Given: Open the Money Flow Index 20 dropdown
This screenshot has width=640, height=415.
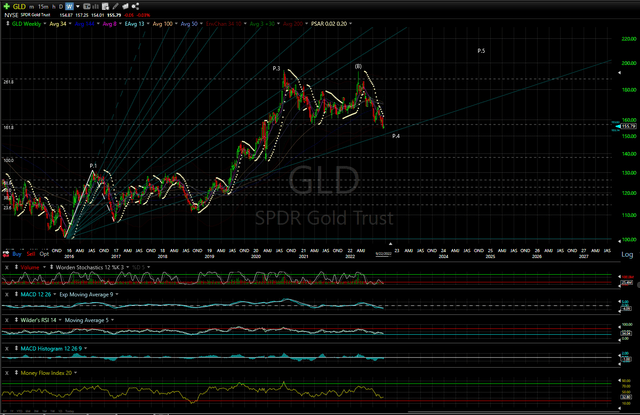Looking at the screenshot, I should (x=76, y=373).
